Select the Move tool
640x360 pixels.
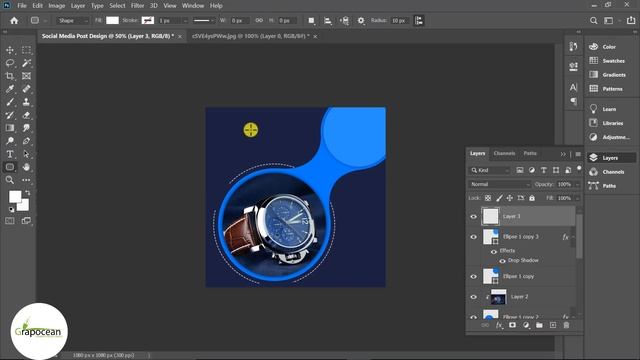click(x=10, y=50)
